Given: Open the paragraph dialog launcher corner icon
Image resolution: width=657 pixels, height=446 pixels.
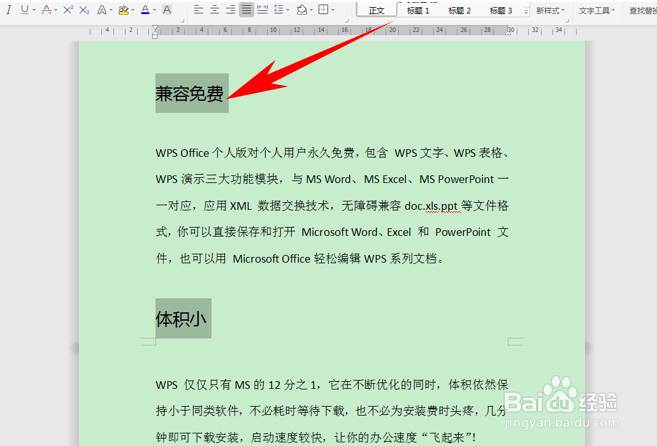Looking at the screenshot, I should coord(347,20).
